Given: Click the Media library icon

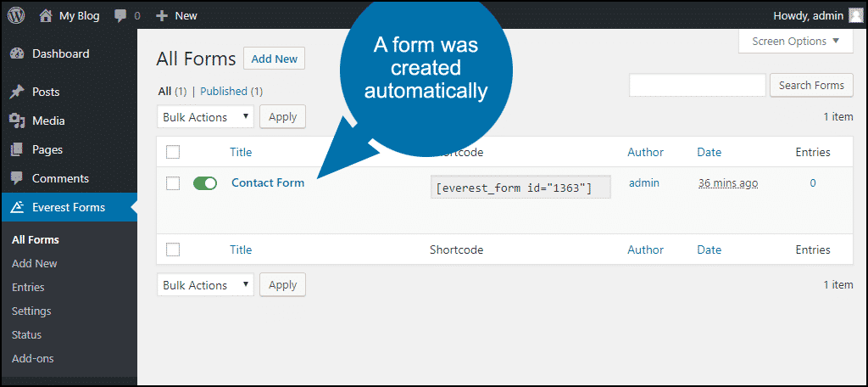Looking at the screenshot, I should 17,121.
